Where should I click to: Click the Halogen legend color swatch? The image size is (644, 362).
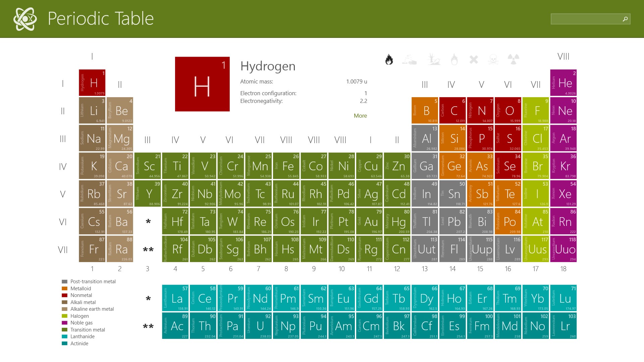tap(64, 316)
